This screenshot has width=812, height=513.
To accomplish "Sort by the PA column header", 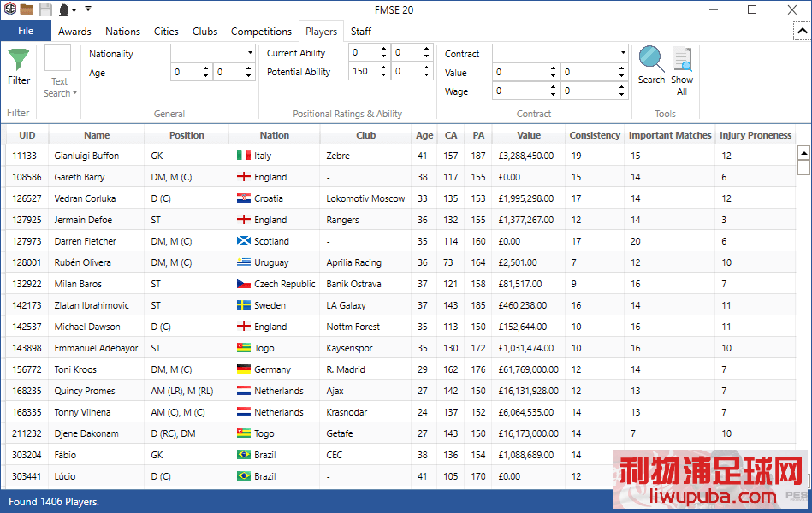I will (478, 135).
